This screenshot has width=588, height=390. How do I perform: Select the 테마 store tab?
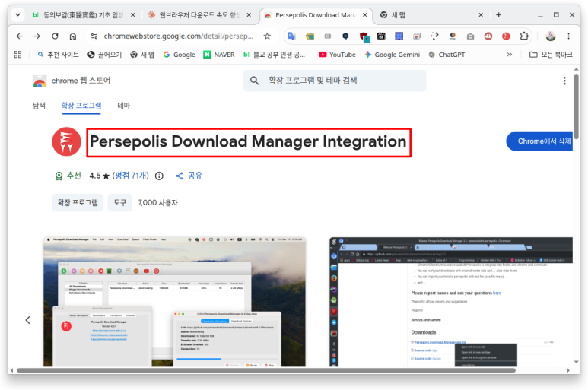coord(123,106)
